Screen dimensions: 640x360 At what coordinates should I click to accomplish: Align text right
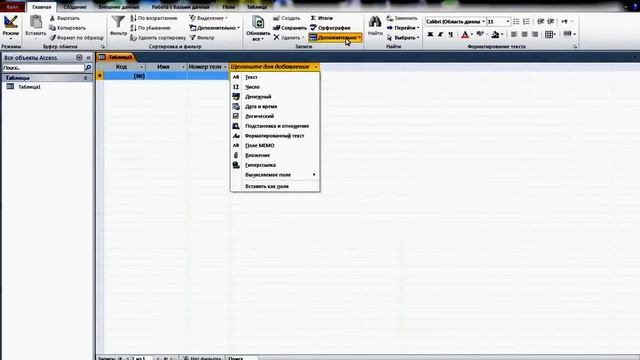535,34
